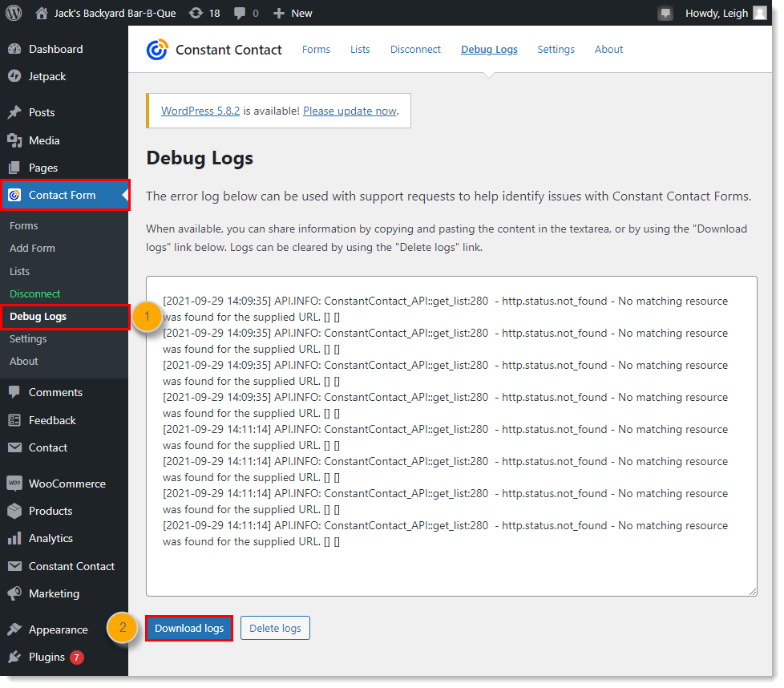Open the Lists tab in Constant Contact header
784x688 pixels.
[x=360, y=50]
